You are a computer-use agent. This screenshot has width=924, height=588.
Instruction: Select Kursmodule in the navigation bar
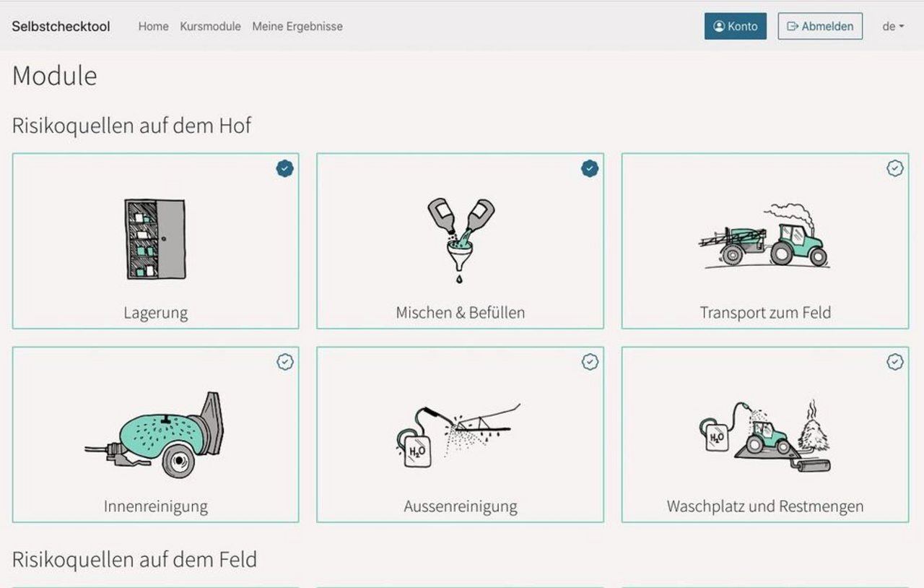pos(211,26)
